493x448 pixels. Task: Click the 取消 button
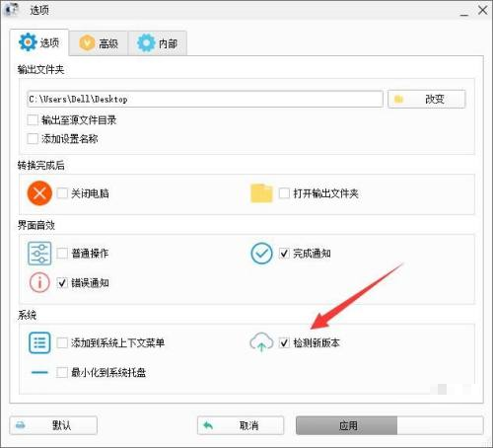pyautogui.click(x=241, y=425)
